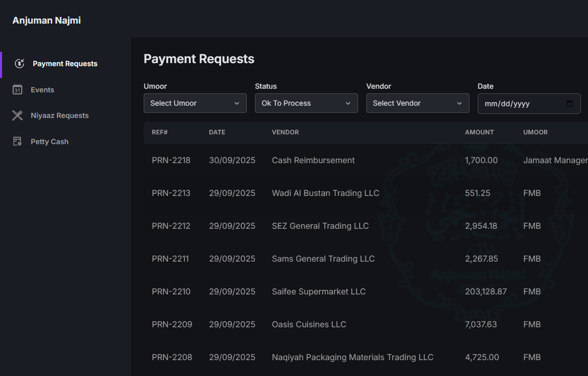Click the mm/dd/yyyy date input field
Screen dimensions: 588x376
[518, 104]
